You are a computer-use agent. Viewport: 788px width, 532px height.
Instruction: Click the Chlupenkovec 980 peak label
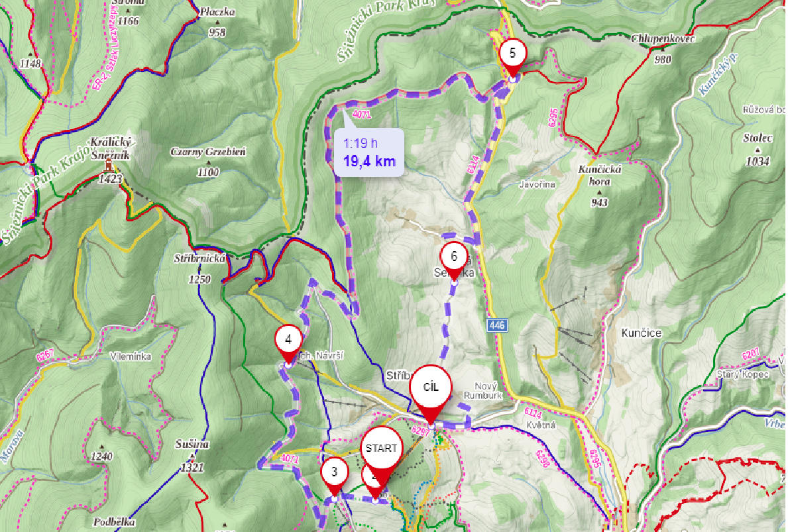(663, 49)
